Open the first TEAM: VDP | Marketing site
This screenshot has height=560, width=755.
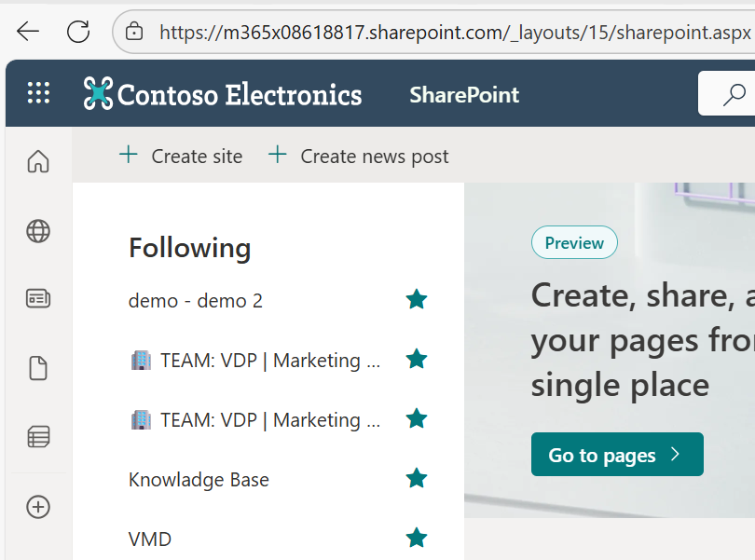[x=255, y=361]
